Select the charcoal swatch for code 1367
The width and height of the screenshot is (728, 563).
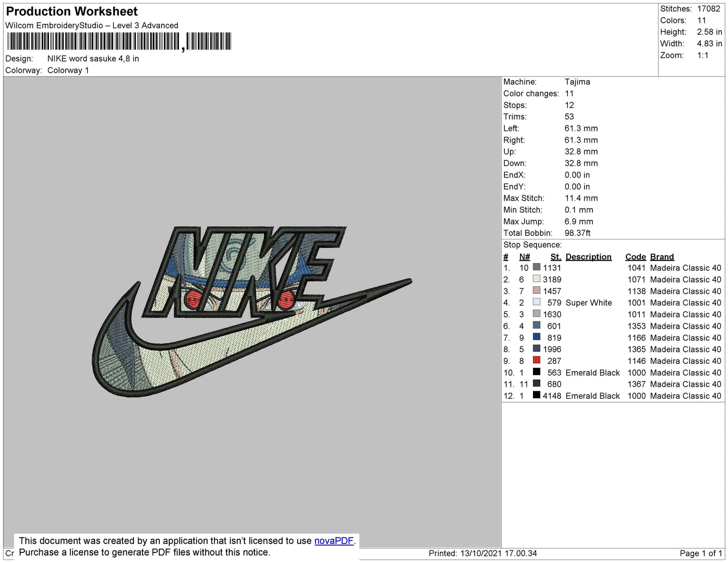coord(537,384)
